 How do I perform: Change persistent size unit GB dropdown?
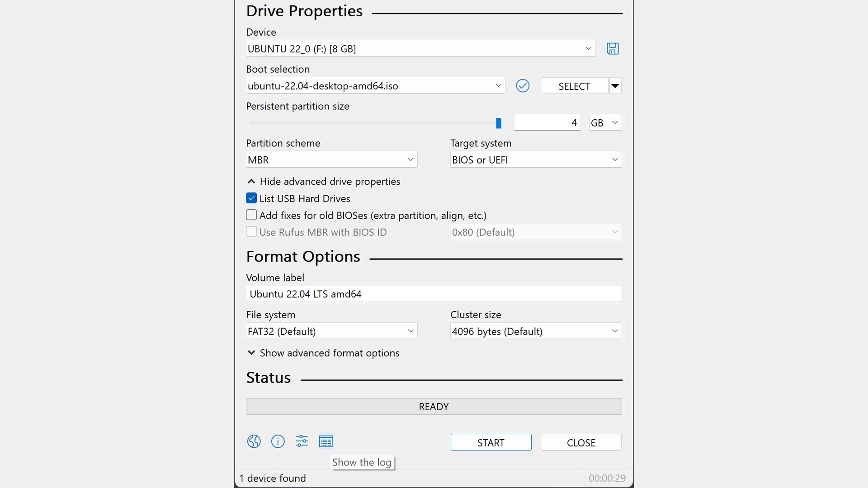click(x=605, y=122)
